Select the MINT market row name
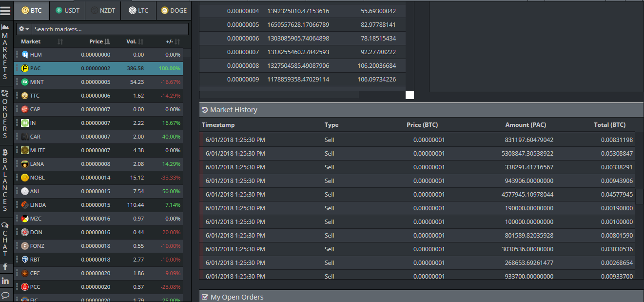The width and height of the screenshot is (644, 302). (x=37, y=82)
